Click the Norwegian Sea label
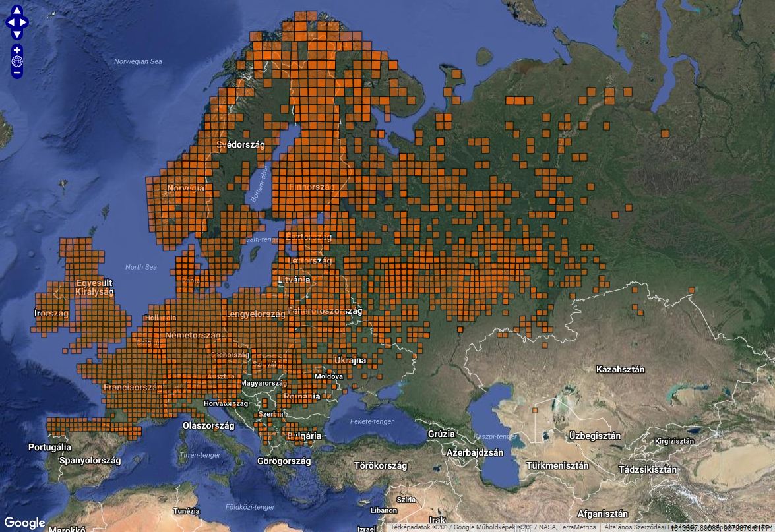775x532 pixels. 138,62
